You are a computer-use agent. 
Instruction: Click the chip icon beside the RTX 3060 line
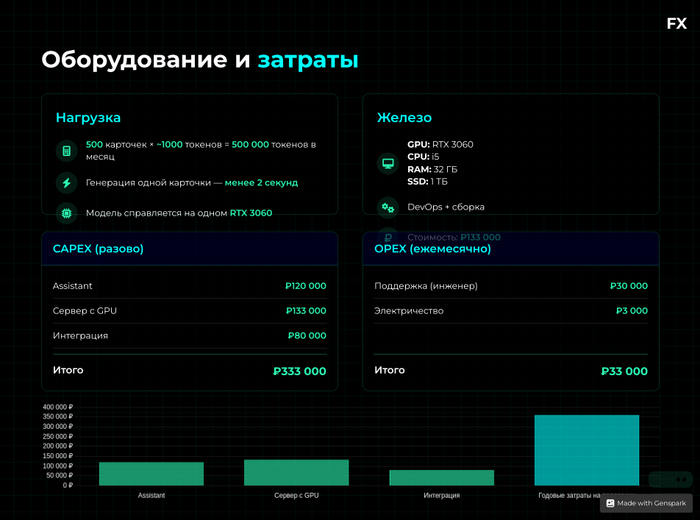(67, 213)
